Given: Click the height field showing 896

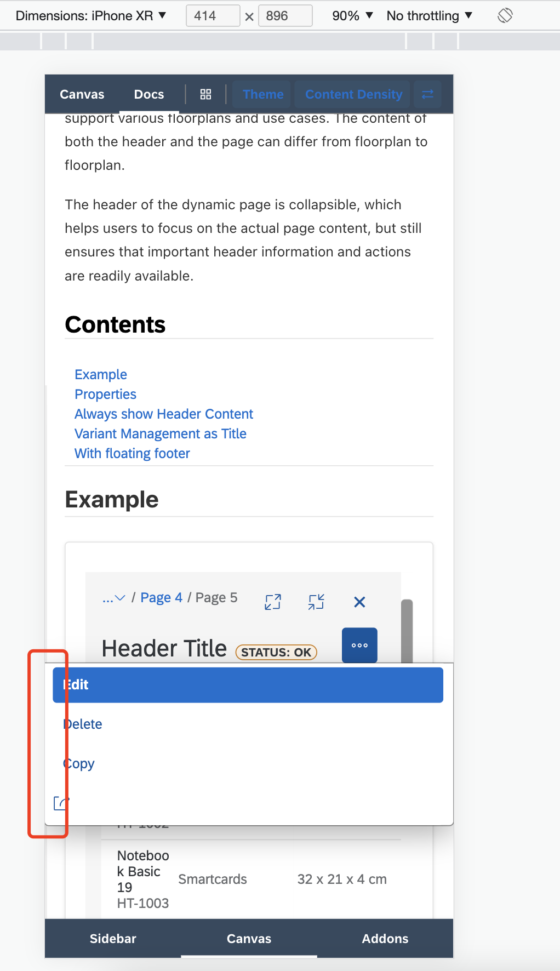Looking at the screenshot, I should [285, 16].
